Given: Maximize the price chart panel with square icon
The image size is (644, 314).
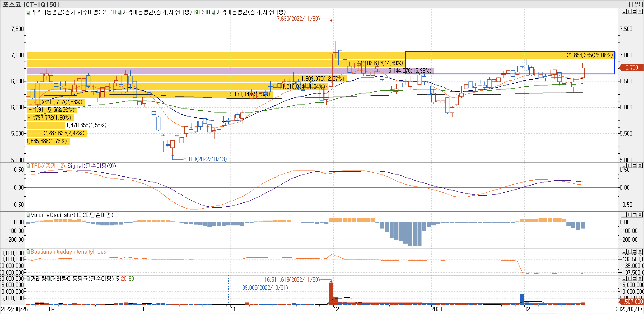Looking at the screenshot, I should click(x=634, y=11).
